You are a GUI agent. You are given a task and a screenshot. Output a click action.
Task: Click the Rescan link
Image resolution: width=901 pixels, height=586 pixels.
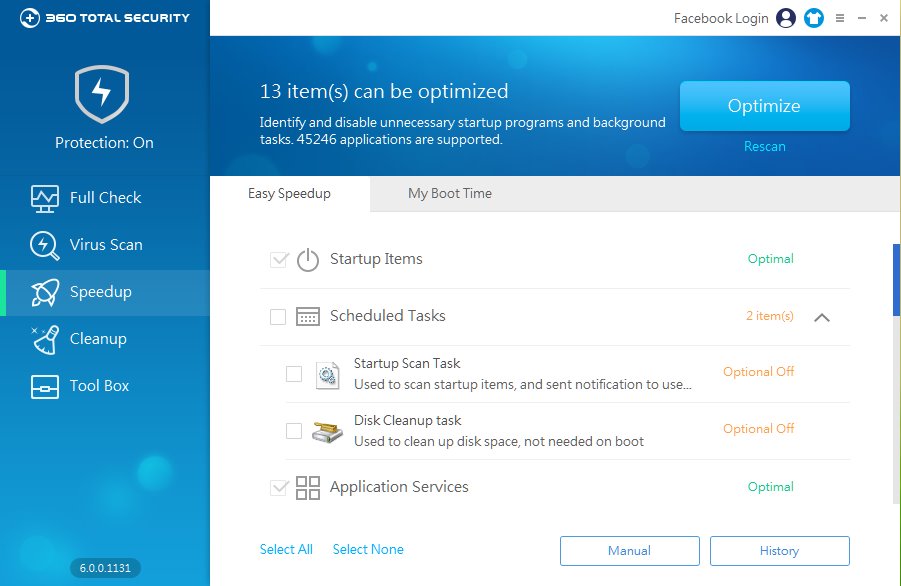pos(764,146)
